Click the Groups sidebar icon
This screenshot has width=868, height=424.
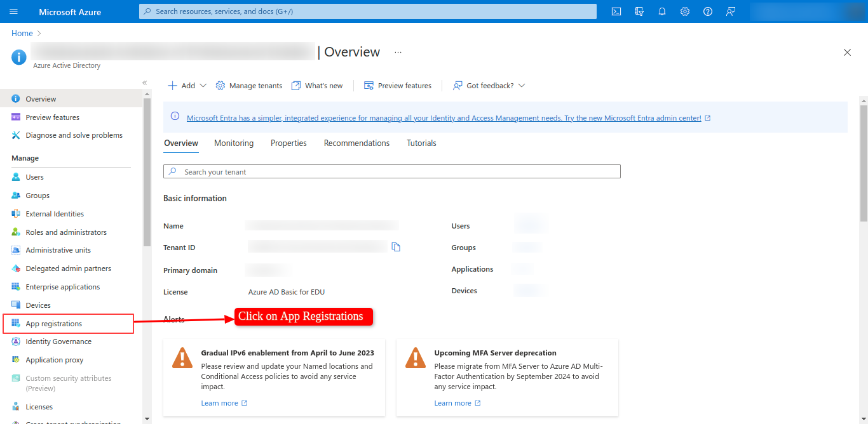tap(16, 195)
